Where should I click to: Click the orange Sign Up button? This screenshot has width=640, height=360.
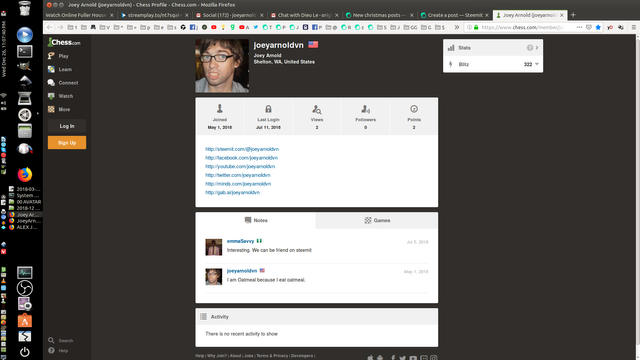click(67, 142)
